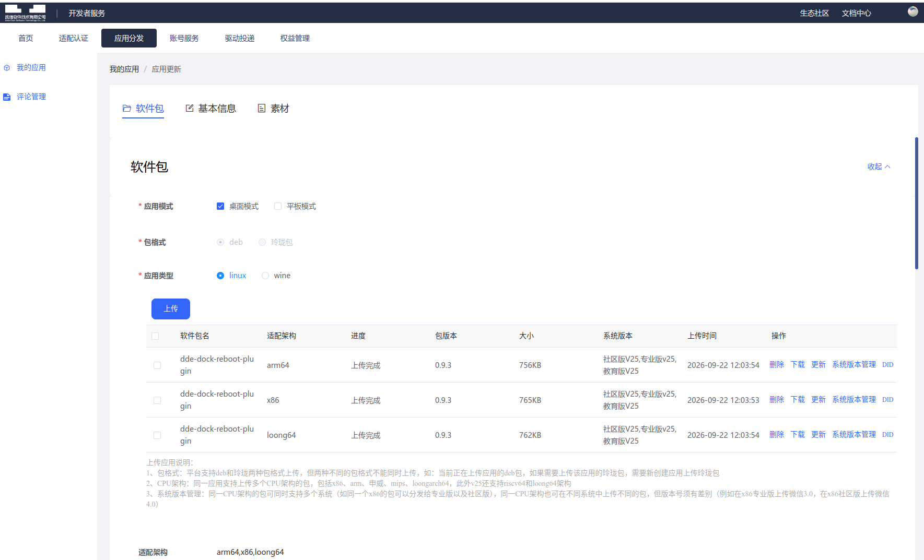Viewport: 924px width, 560px height.
Task: Open the user avatar menu
Action: point(913,11)
